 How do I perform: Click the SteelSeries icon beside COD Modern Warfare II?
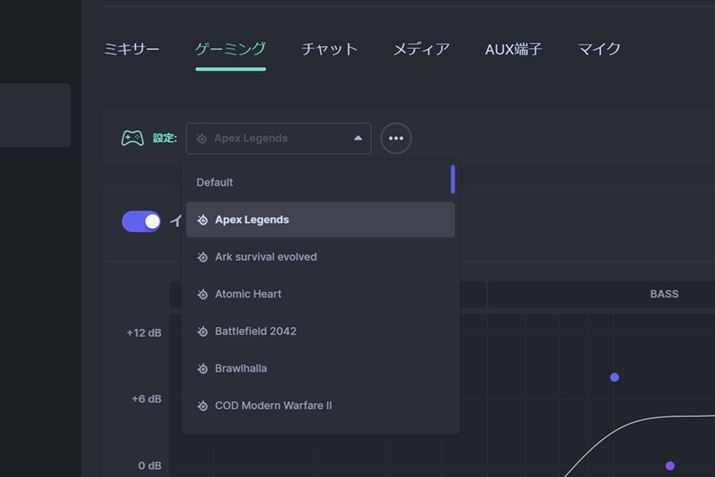click(x=202, y=406)
